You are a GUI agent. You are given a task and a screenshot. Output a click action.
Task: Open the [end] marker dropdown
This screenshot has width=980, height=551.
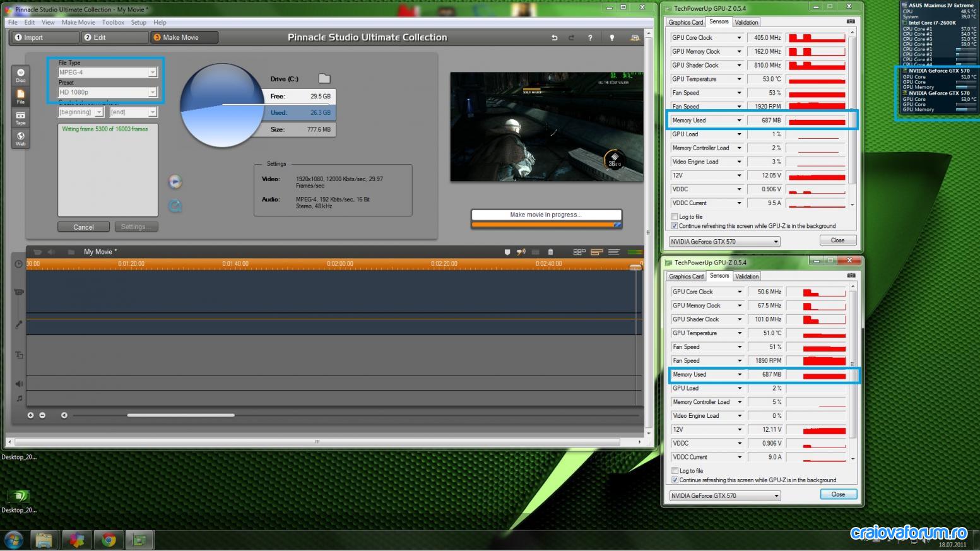pyautogui.click(x=133, y=112)
